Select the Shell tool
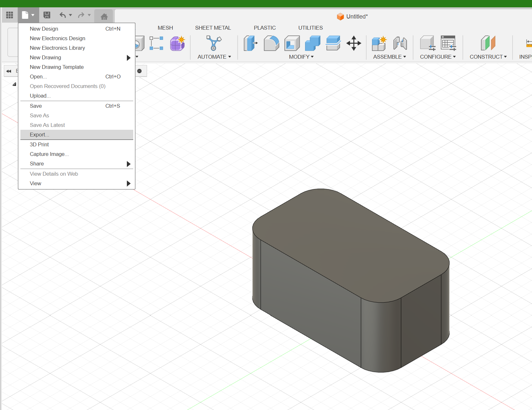The width and height of the screenshot is (532, 410). click(x=292, y=43)
